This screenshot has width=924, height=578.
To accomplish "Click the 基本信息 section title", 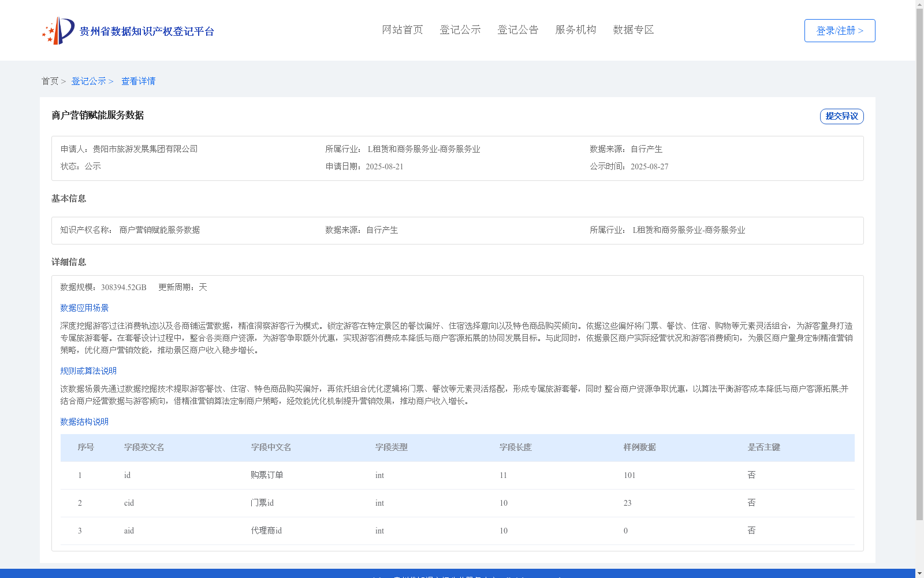I will coord(69,199).
